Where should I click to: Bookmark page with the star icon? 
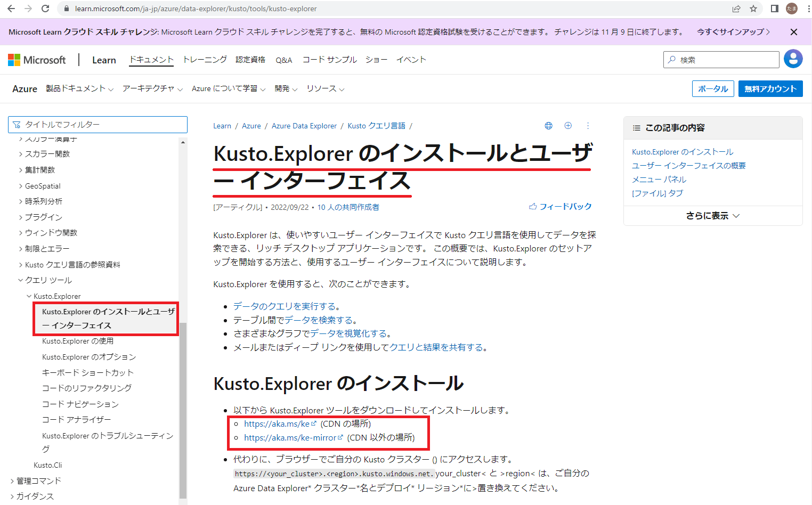753,9
